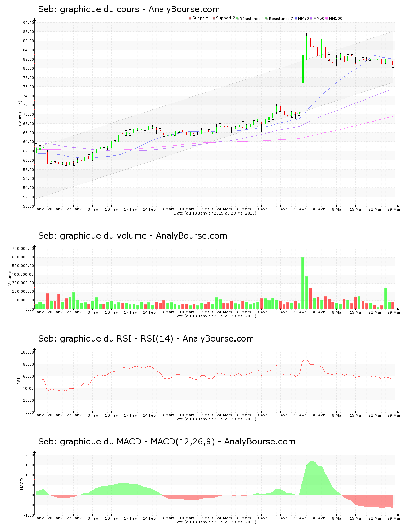Viewport: 412px width, 532px height.
Task: Click the 'Résistance 2' legend label
Action: tap(281, 19)
